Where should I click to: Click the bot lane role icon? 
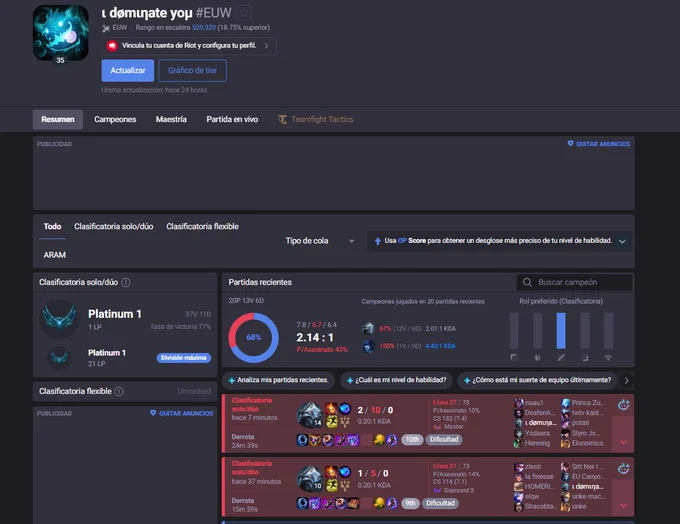(585, 357)
